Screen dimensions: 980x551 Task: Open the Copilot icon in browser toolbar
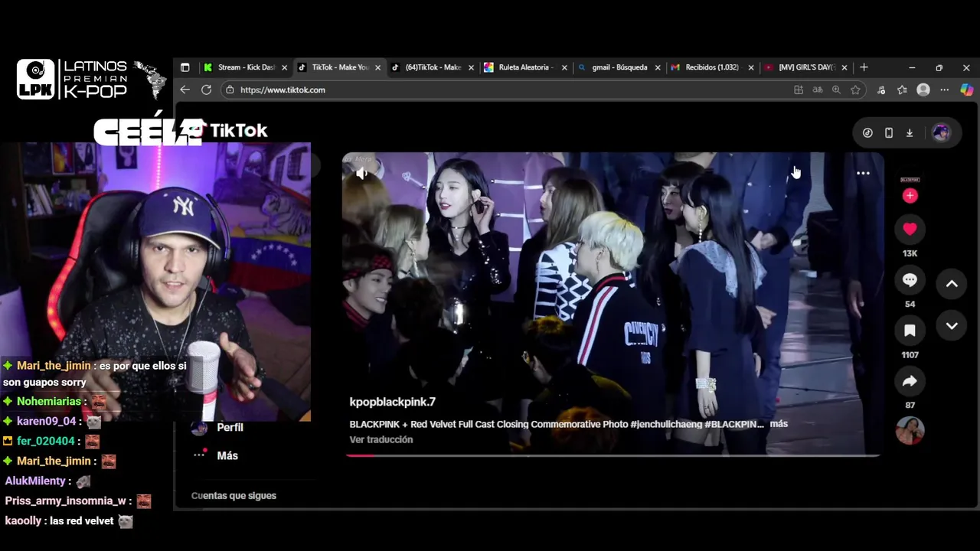tap(967, 90)
